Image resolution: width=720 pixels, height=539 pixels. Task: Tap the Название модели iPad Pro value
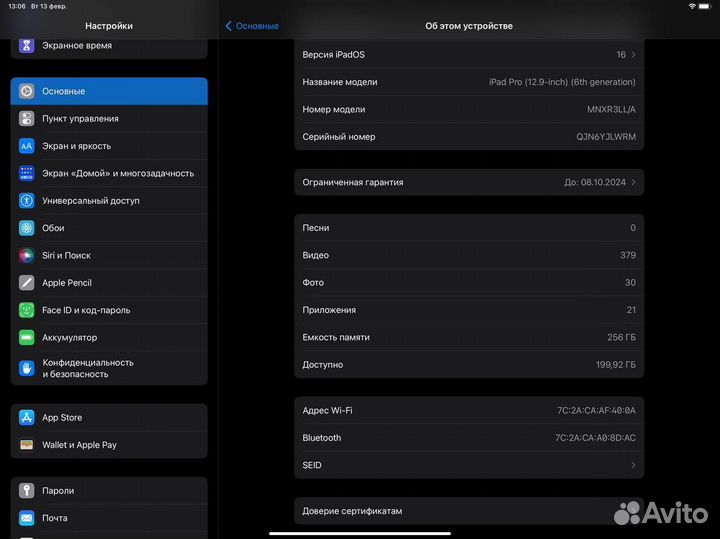[x=562, y=82]
